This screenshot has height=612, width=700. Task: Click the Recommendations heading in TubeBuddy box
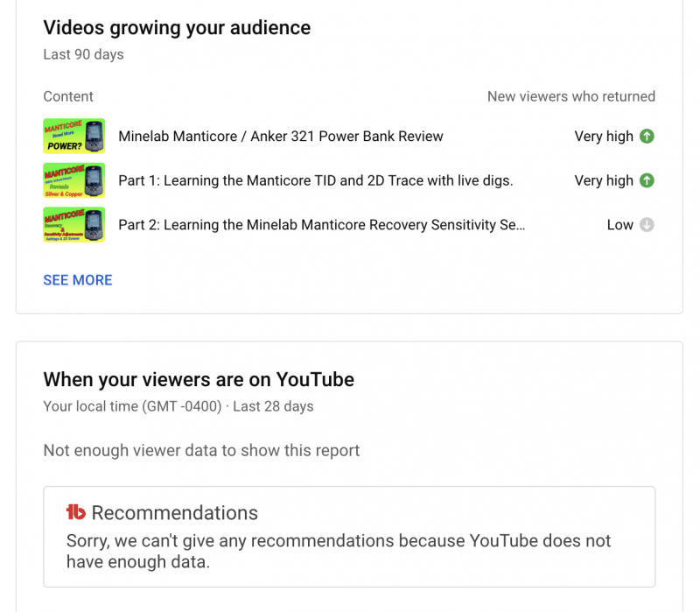click(x=174, y=513)
